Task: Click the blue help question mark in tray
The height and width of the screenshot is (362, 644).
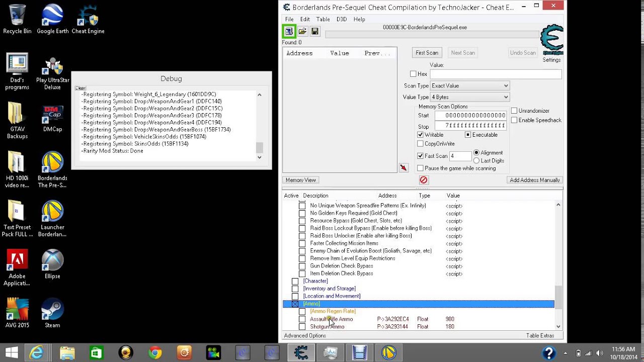Action: [x=549, y=352]
